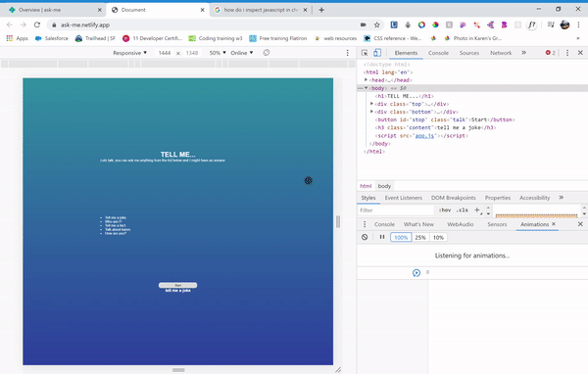Screen dimensions: 588x374
Task: Open the app.js script link
Action: pyautogui.click(x=424, y=136)
